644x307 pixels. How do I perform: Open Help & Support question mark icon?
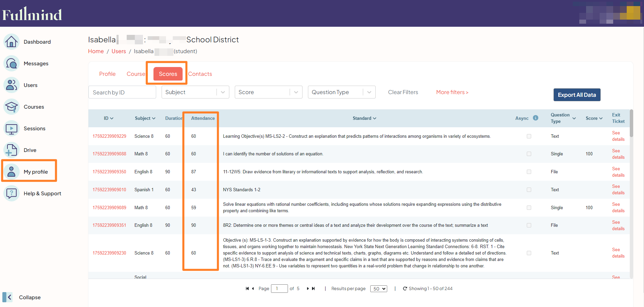click(12, 193)
